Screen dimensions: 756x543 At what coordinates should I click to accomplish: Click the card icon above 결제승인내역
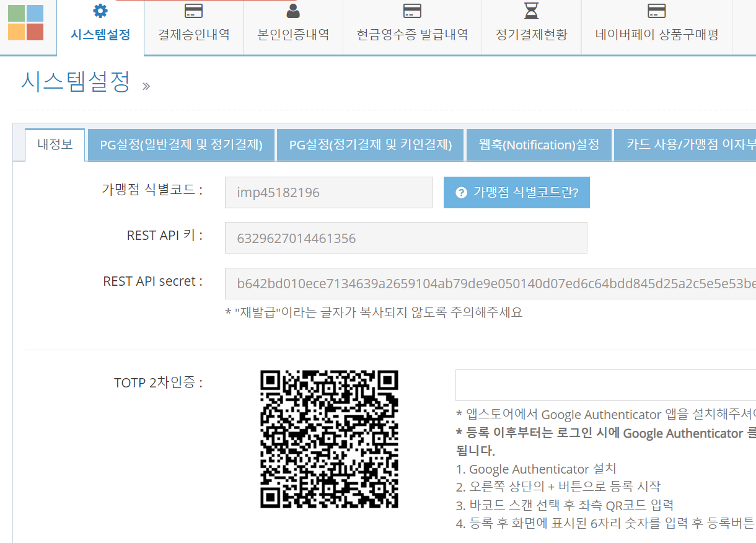193,11
